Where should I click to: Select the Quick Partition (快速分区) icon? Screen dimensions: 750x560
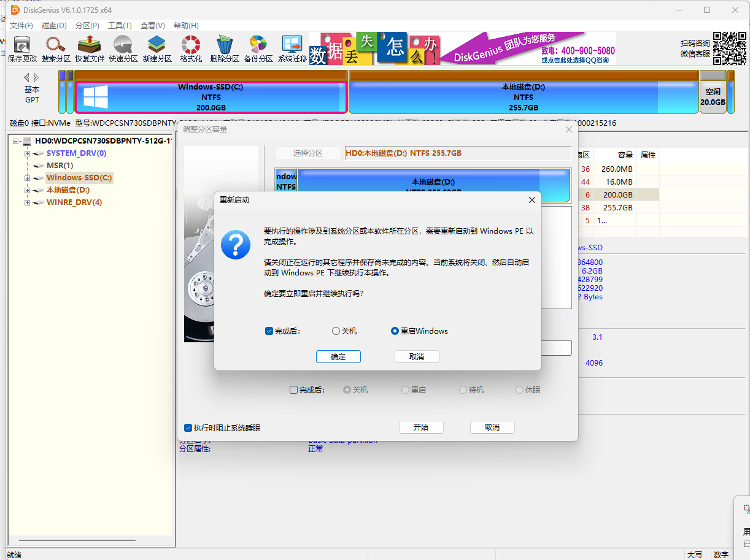(123, 49)
